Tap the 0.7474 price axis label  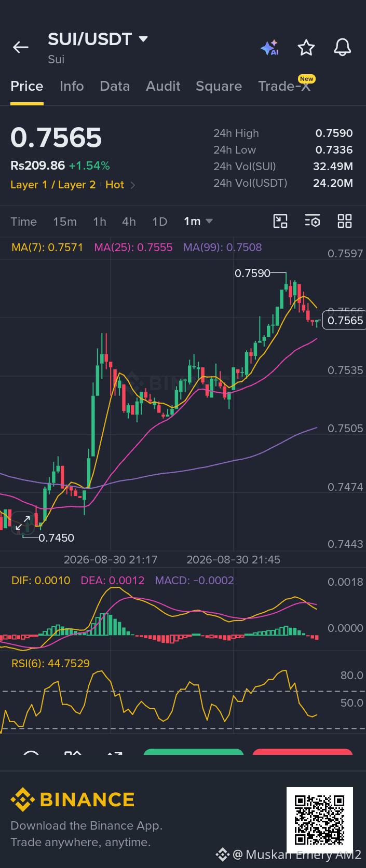coord(345,487)
